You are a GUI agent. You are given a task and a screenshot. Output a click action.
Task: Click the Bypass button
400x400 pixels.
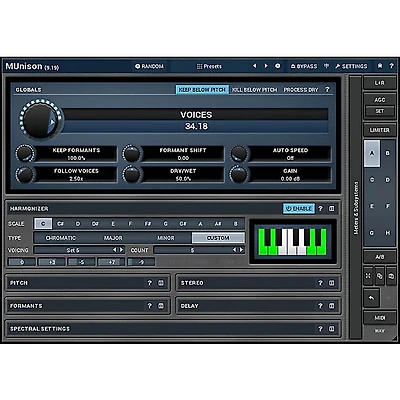coord(304,66)
